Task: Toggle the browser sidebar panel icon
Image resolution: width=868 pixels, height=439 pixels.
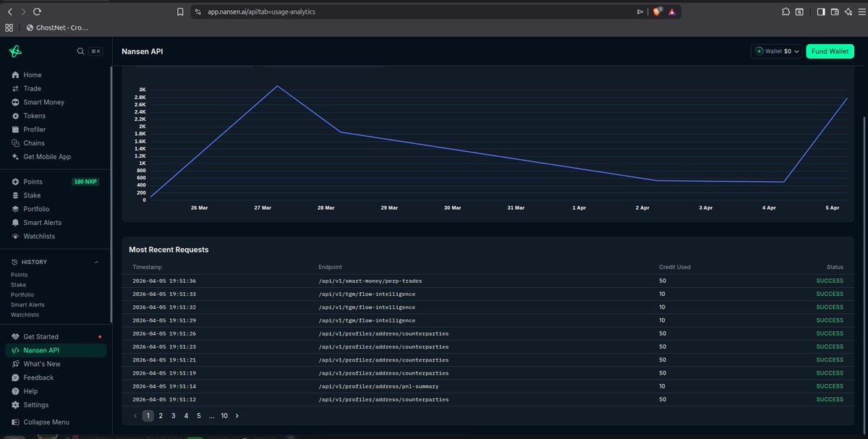Action: 821,12
